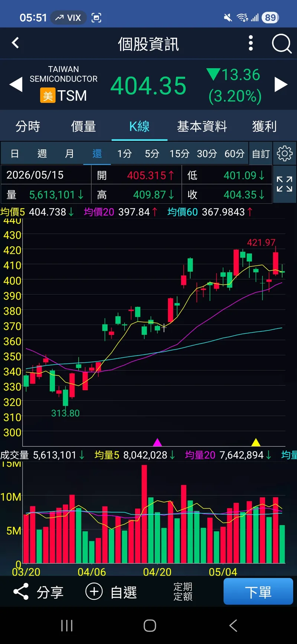
Task: Tap the 自選 watchlist label
Action: (124, 592)
